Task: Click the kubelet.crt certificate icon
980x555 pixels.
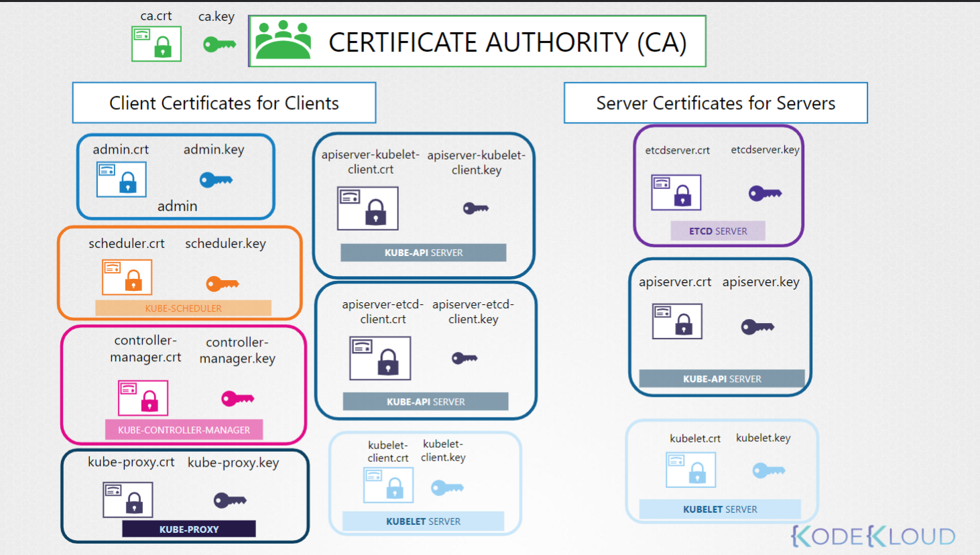Action: click(x=691, y=470)
